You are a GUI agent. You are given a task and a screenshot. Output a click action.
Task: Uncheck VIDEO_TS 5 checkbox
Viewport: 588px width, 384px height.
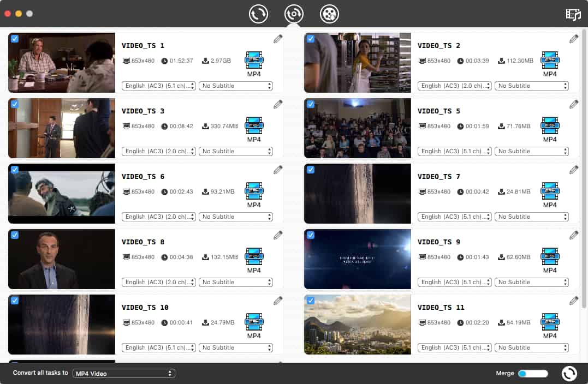coord(311,104)
